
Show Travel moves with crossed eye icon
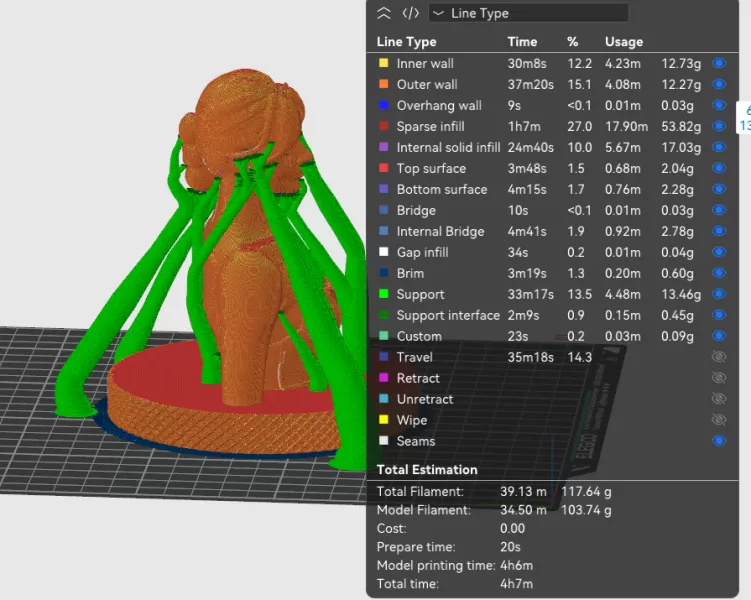(719, 357)
